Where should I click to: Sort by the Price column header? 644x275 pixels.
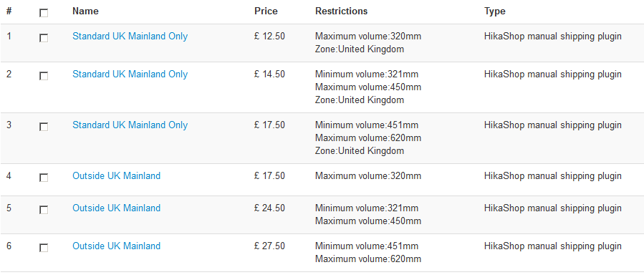coord(266,11)
